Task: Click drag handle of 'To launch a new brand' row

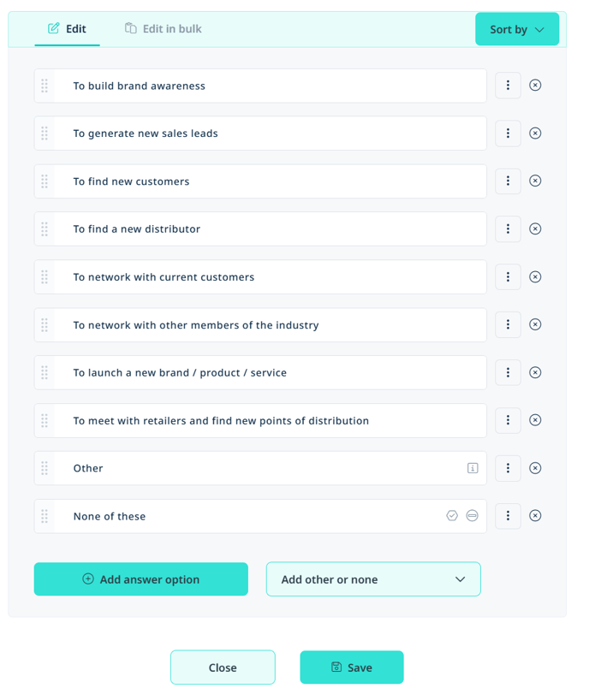Action: pyautogui.click(x=45, y=372)
